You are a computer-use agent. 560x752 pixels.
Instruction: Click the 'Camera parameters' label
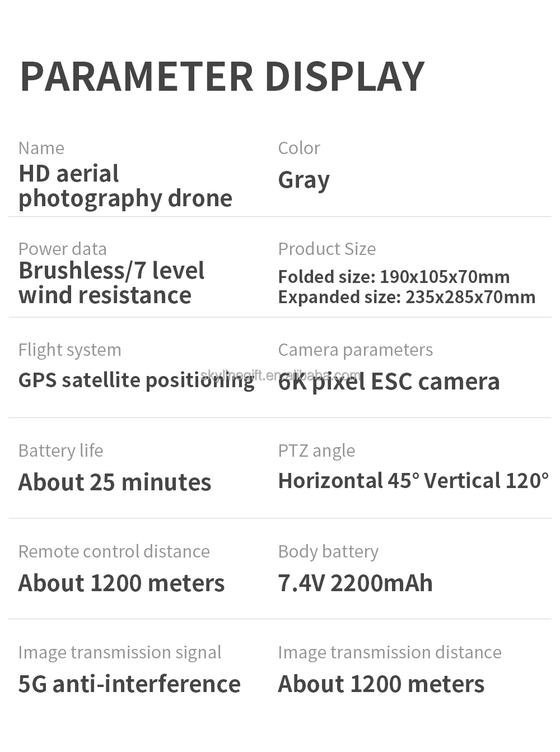[355, 350]
